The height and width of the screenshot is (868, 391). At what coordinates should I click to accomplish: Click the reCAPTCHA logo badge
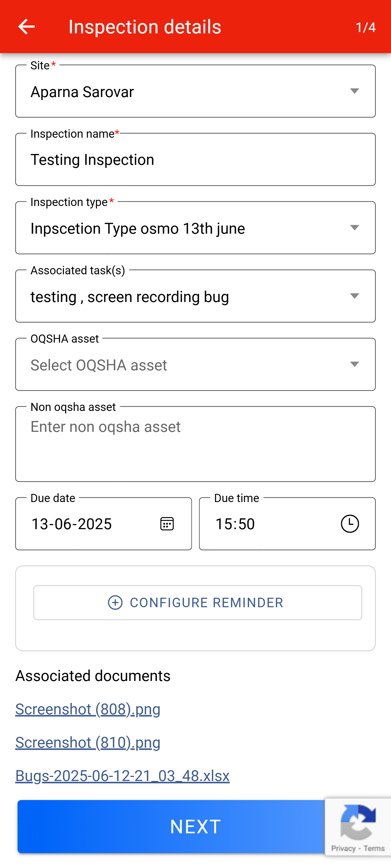click(x=358, y=822)
